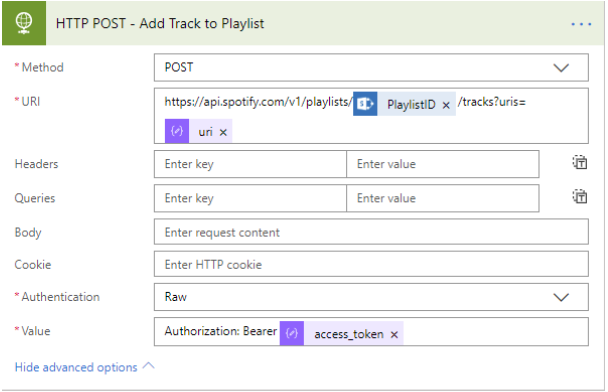The width and height of the screenshot is (608, 392).
Task: Click the Headers value input field
Action: (x=442, y=164)
